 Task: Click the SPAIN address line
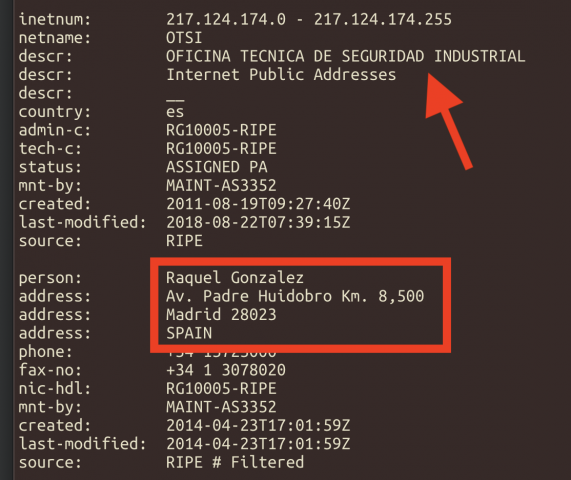(x=189, y=333)
